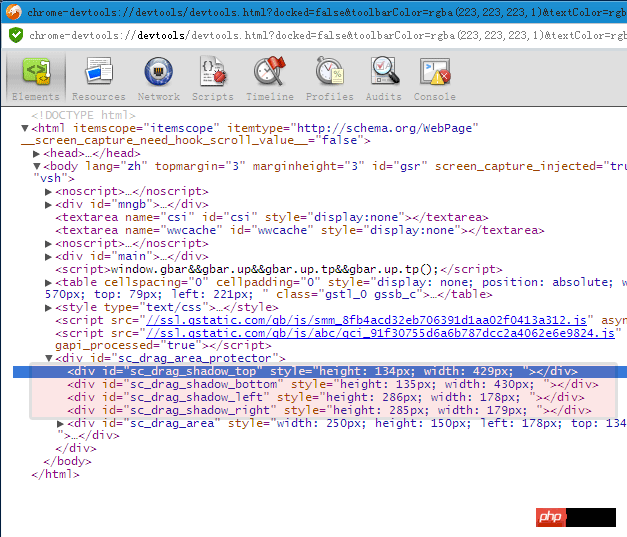Select the textarea name csi row
The height and width of the screenshot is (537, 627).
coord(272,217)
